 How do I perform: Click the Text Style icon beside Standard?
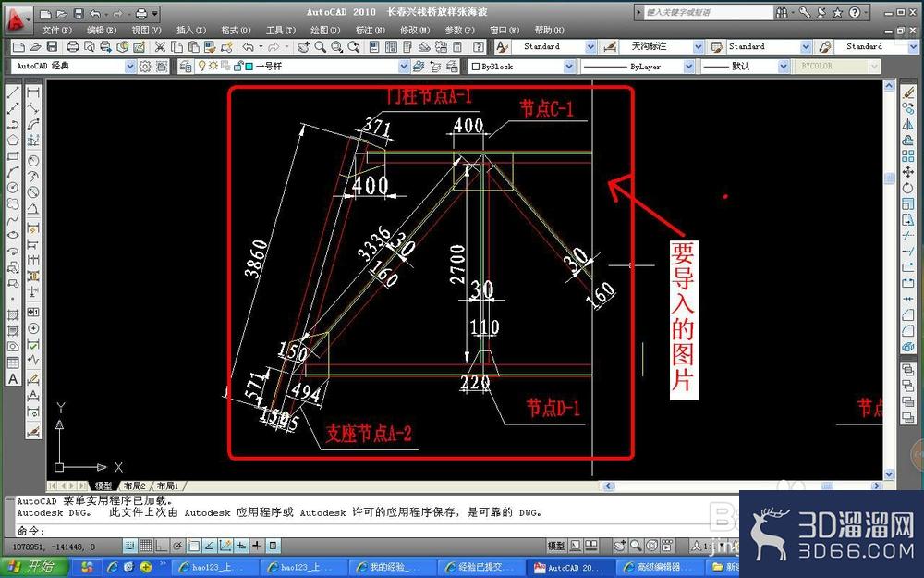click(x=502, y=46)
